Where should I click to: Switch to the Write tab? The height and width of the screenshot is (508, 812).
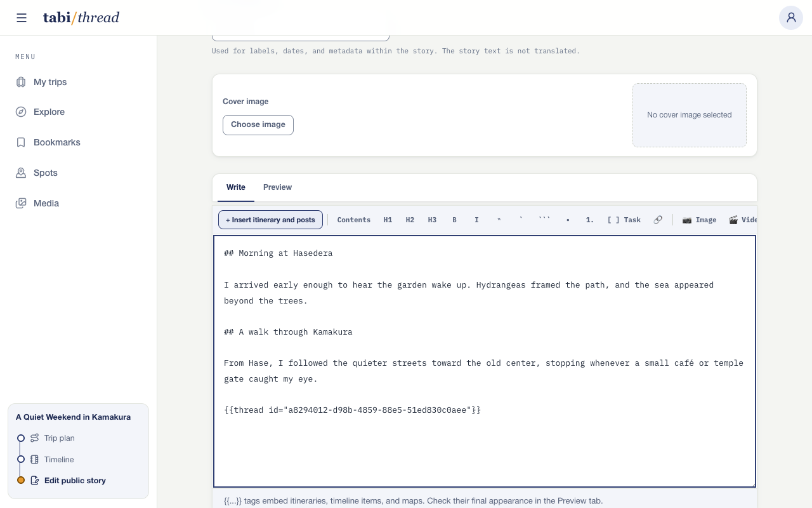click(x=236, y=187)
